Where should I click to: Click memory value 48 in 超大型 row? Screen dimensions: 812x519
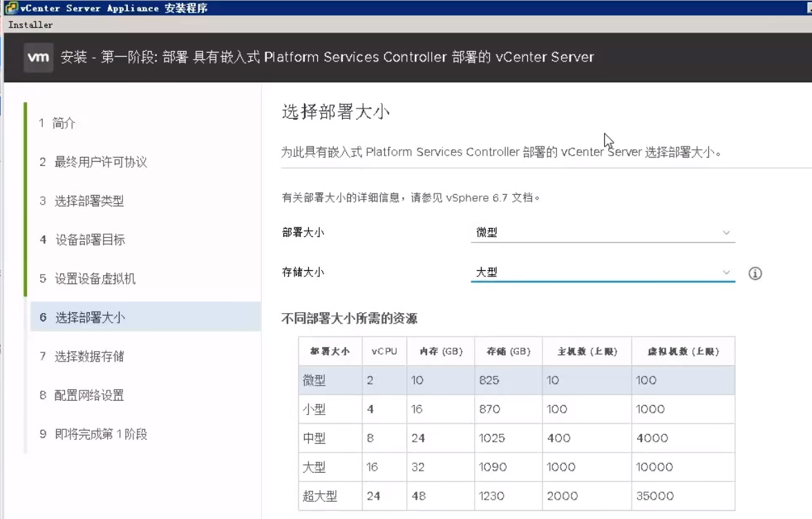[418, 496]
